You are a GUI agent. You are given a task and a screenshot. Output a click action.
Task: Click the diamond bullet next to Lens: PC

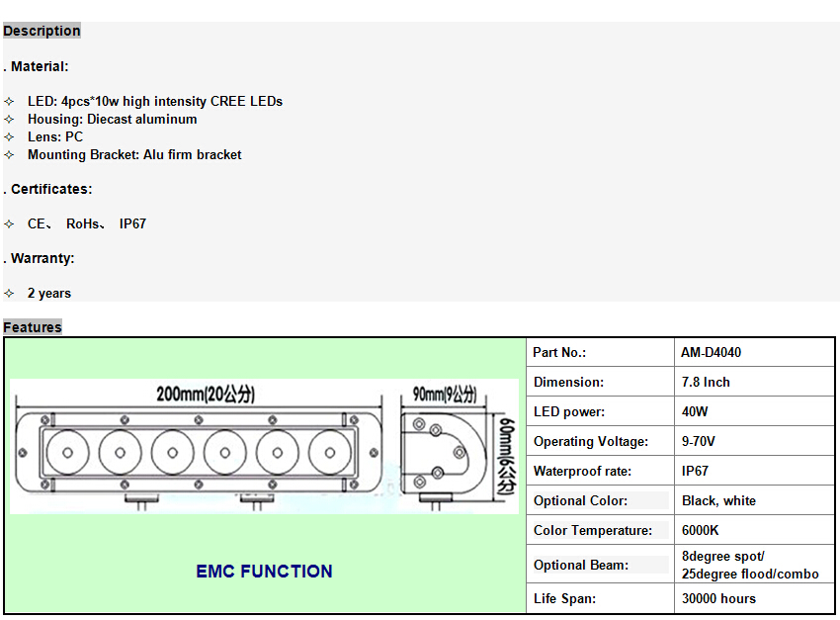[x=9, y=137]
